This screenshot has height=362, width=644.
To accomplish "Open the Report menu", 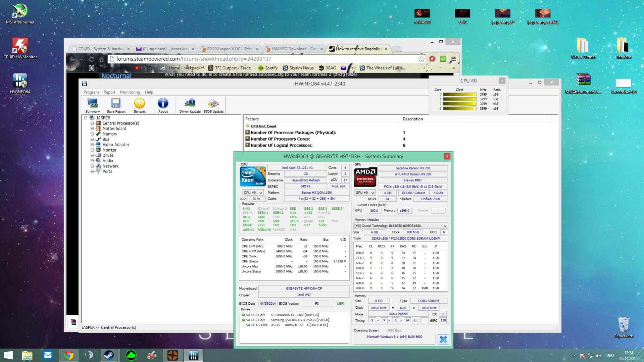I will pos(109,92).
